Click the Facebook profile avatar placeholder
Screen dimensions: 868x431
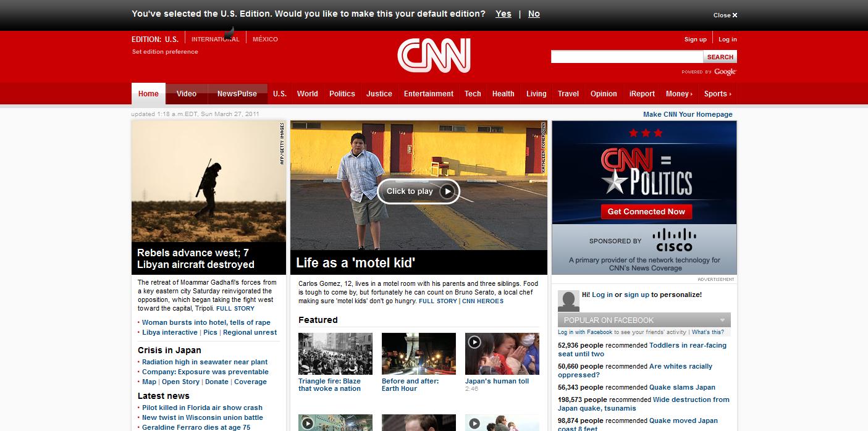point(568,300)
